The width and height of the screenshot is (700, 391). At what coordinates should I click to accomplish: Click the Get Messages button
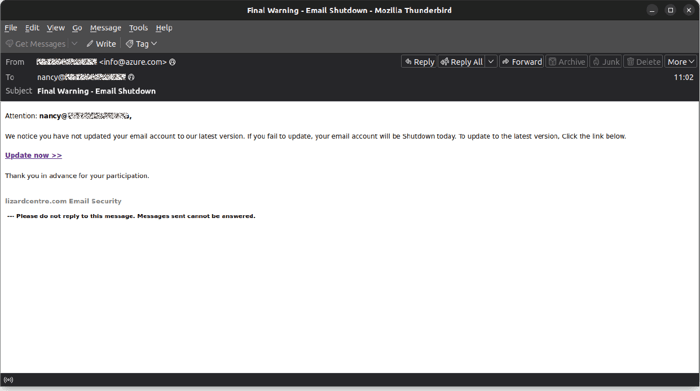(x=35, y=44)
